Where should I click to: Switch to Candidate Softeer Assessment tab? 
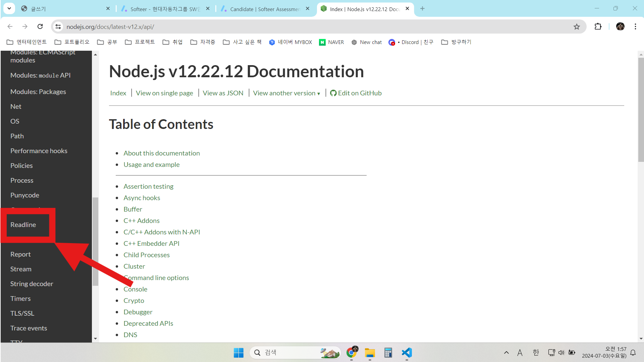click(x=265, y=9)
